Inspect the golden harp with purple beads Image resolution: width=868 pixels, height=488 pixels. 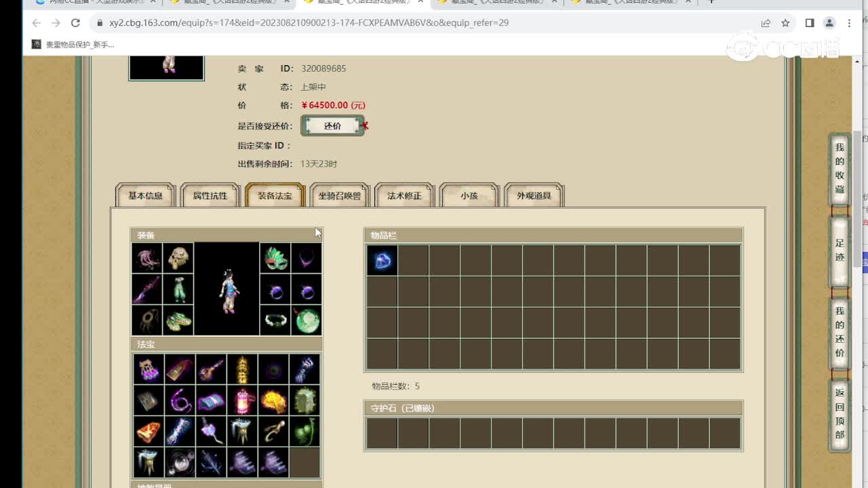coord(149,369)
